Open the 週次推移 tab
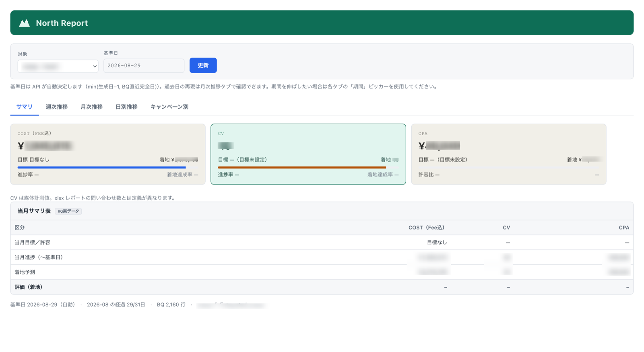644x352 pixels. [x=56, y=107]
